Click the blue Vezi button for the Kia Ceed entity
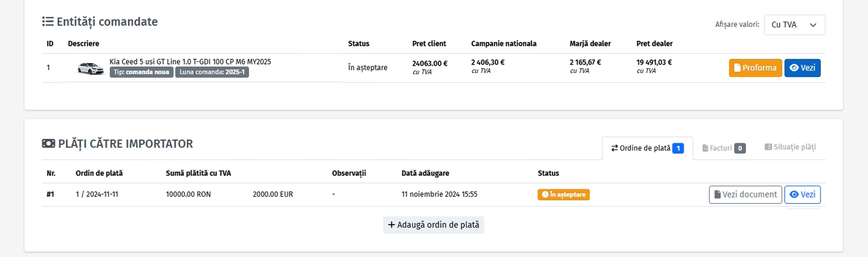 point(802,68)
